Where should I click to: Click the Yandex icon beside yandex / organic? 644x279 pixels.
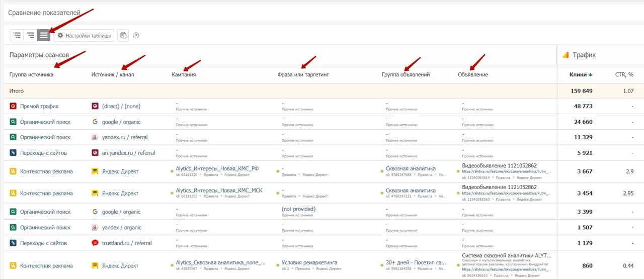(95, 227)
